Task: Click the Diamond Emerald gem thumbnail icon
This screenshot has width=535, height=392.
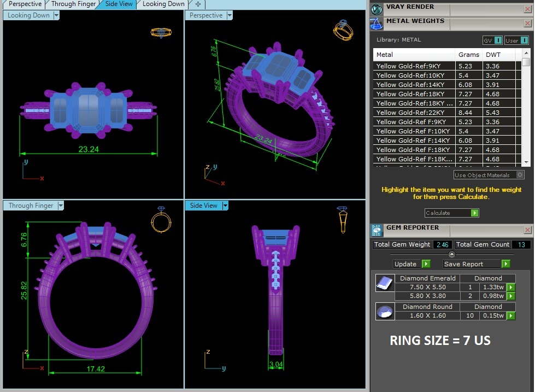Action: click(x=385, y=283)
